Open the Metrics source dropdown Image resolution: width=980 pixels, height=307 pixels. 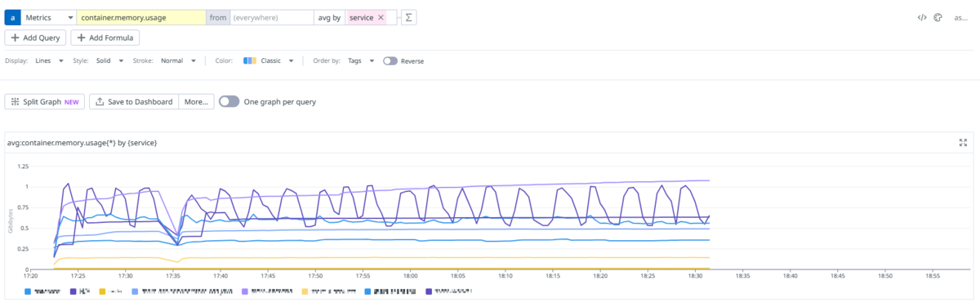click(x=48, y=17)
